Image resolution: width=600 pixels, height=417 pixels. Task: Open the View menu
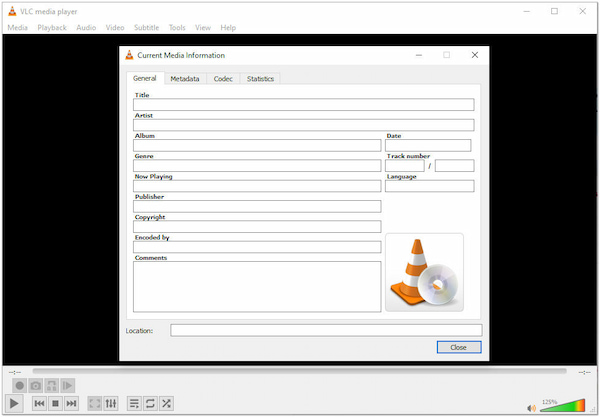pyautogui.click(x=203, y=28)
